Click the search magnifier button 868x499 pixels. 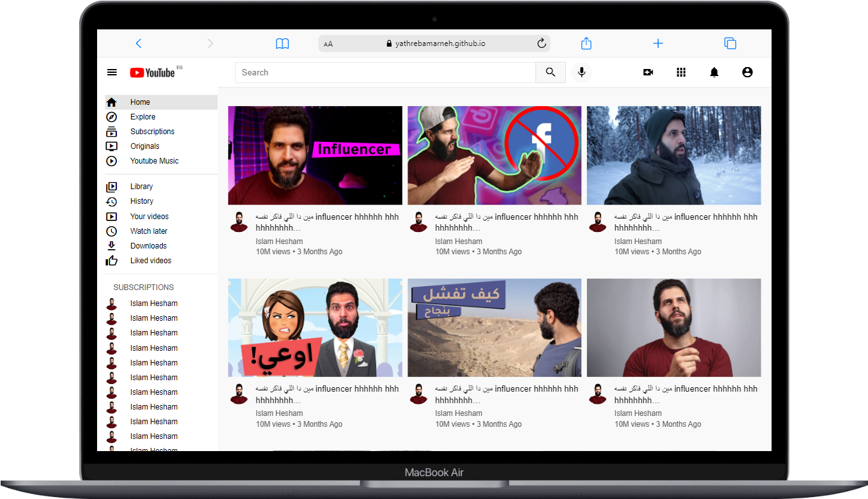550,72
